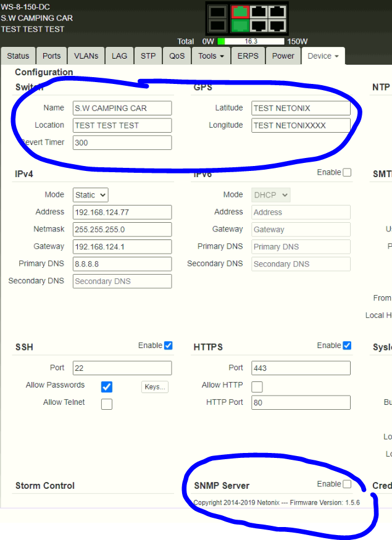Go to the ERPS tab
392x540 pixels.
tap(248, 56)
